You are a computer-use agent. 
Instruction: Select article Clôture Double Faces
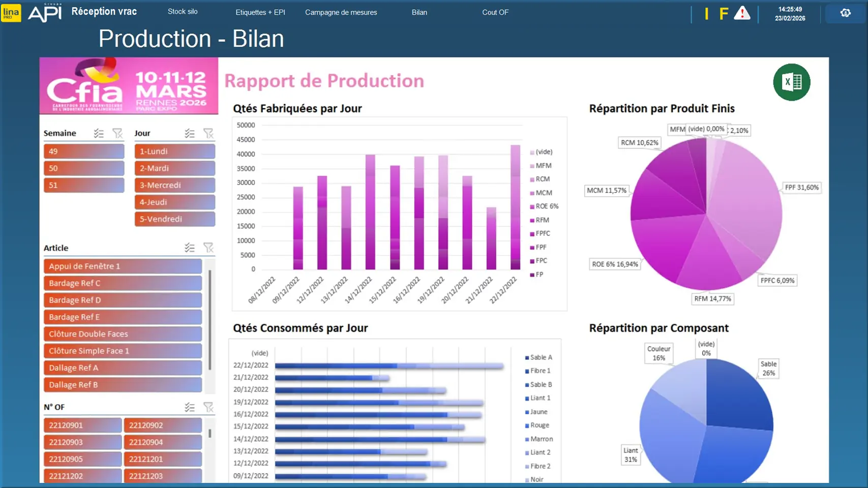tap(123, 334)
